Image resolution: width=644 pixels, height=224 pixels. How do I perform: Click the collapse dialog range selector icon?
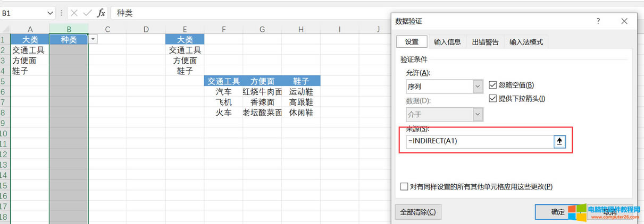(559, 142)
